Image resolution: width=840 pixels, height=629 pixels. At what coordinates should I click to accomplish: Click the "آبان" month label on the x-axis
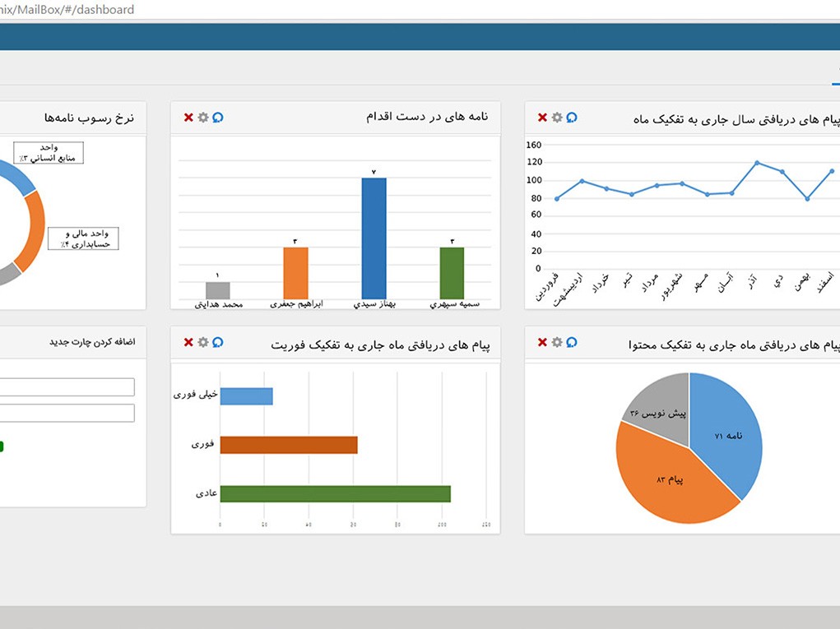(725, 282)
